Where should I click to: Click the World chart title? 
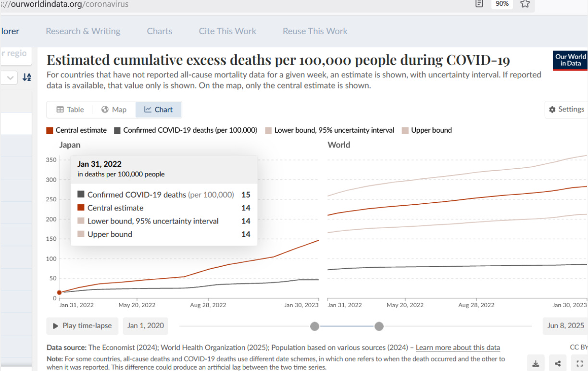pos(338,145)
